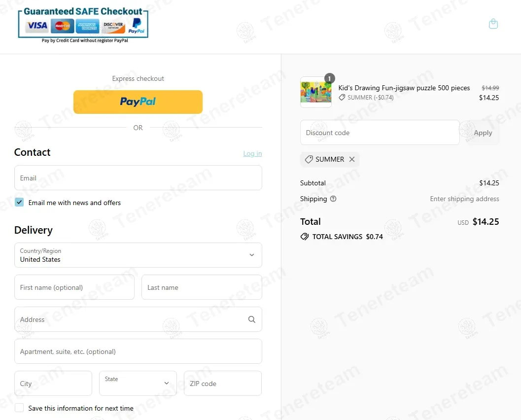Viewport: 521px width, 420px height.
Task: Click the Total Savings tag icon
Action: pyautogui.click(x=304, y=237)
